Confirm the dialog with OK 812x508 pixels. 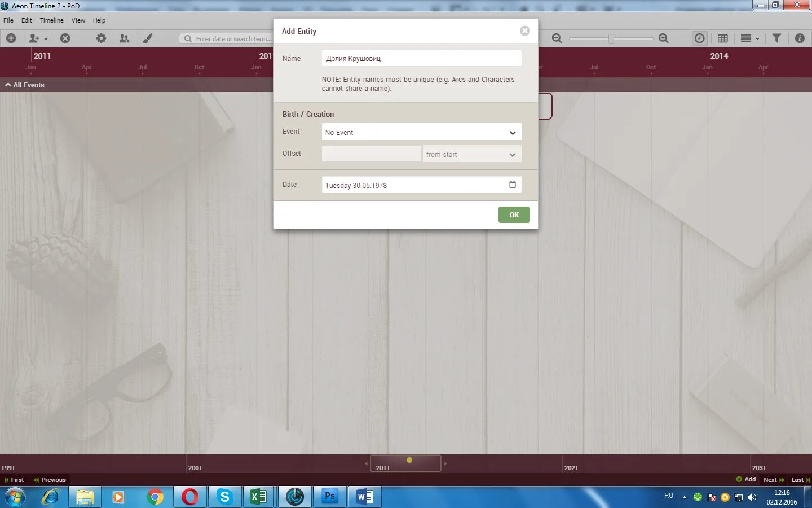tap(514, 214)
